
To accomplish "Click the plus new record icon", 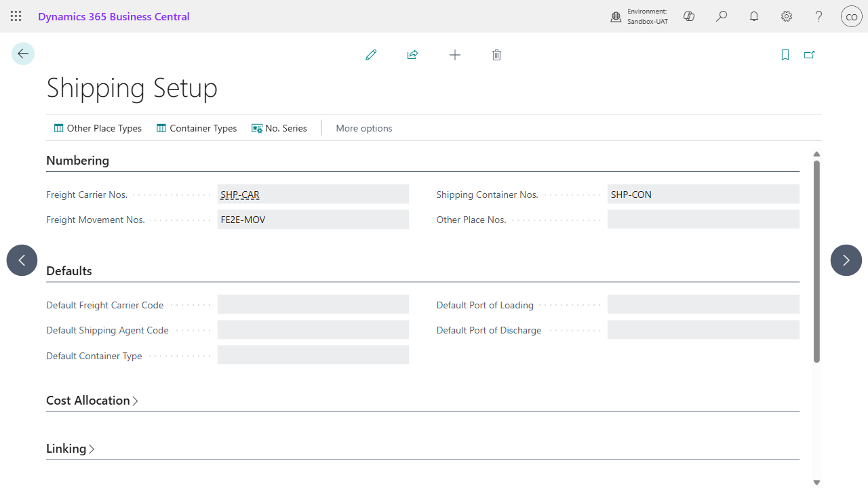I will pyautogui.click(x=455, y=55).
